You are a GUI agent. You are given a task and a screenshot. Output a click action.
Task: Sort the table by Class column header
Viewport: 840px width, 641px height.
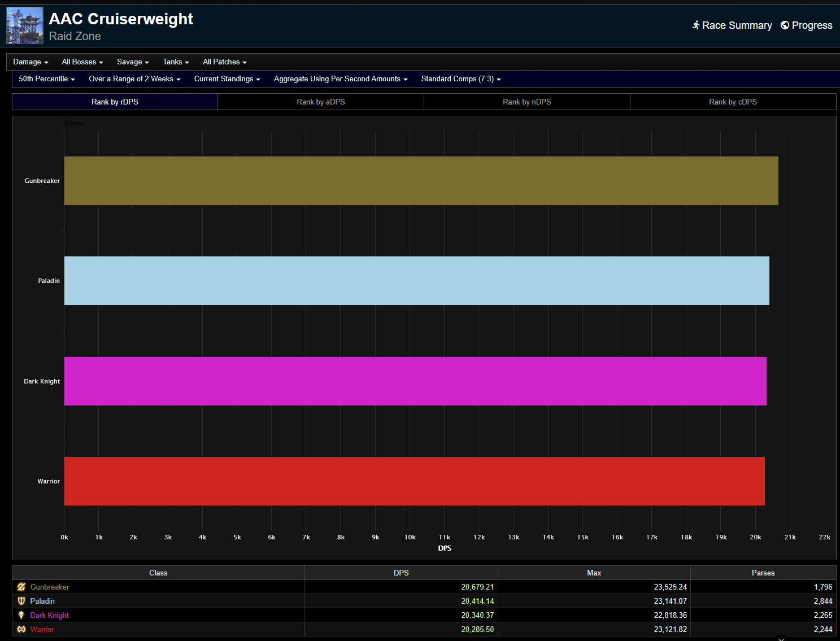158,573
